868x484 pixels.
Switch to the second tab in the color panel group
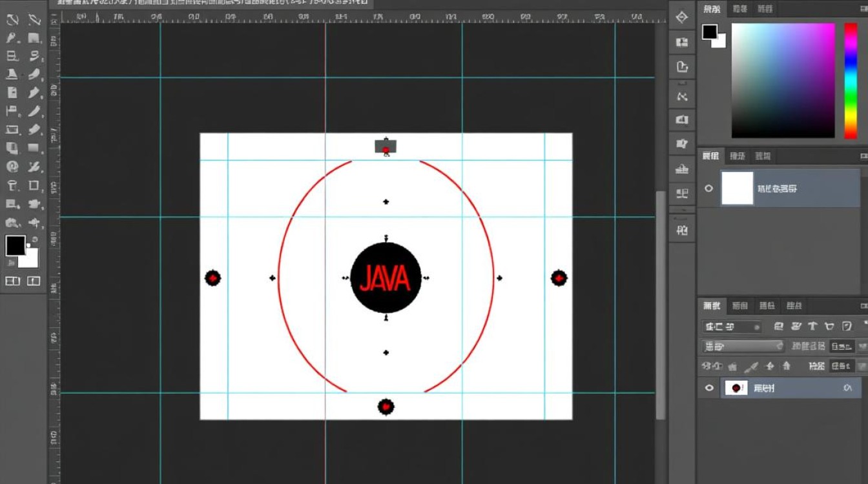[x=740, y=9]
